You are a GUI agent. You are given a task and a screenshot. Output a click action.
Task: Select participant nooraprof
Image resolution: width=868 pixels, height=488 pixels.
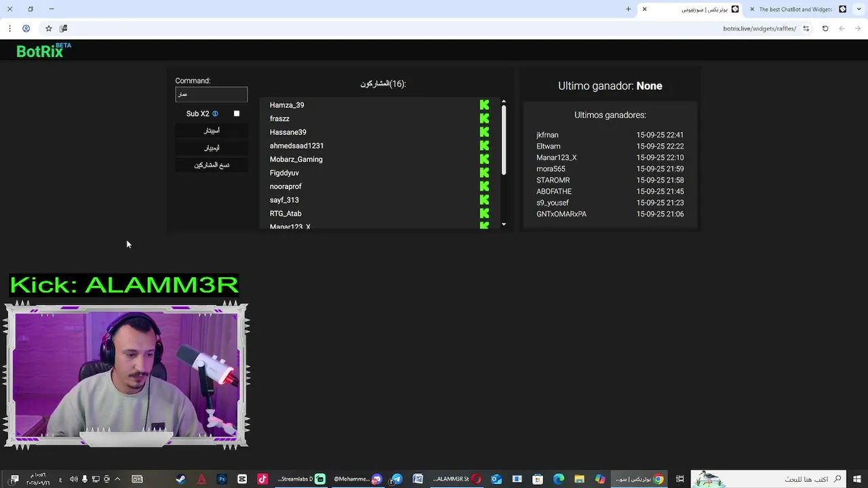pyautogui.click(x=285, y=186)
